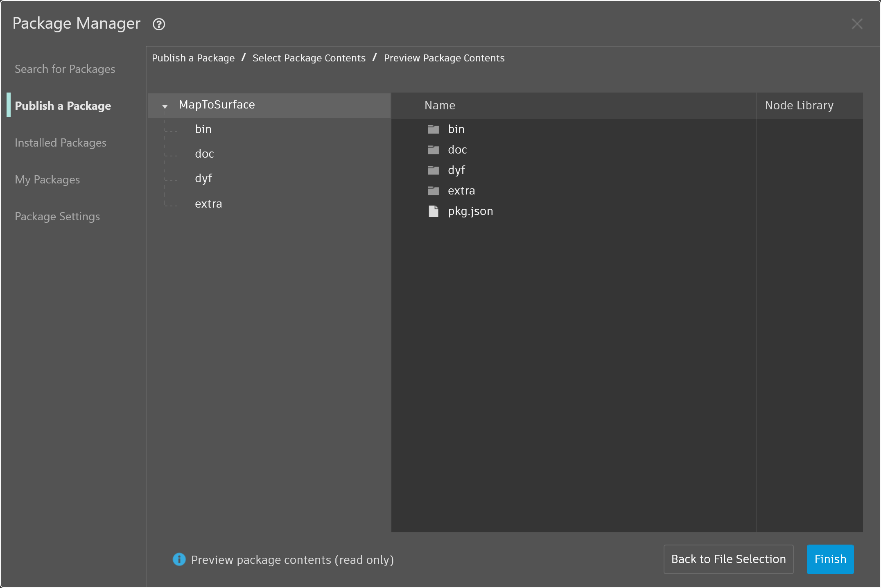Open the My Packages section
The image size is (881, 588).
click(x=47, y=180)
